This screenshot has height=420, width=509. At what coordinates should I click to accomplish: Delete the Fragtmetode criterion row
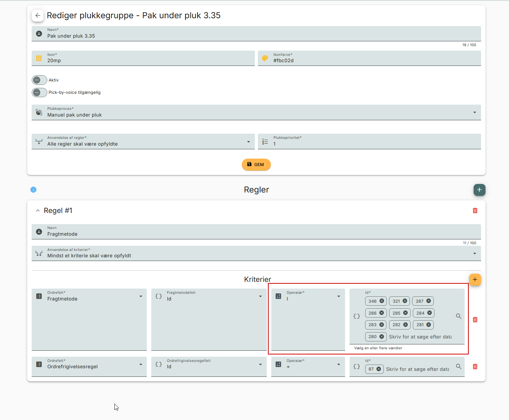click(x=475, y=320)
